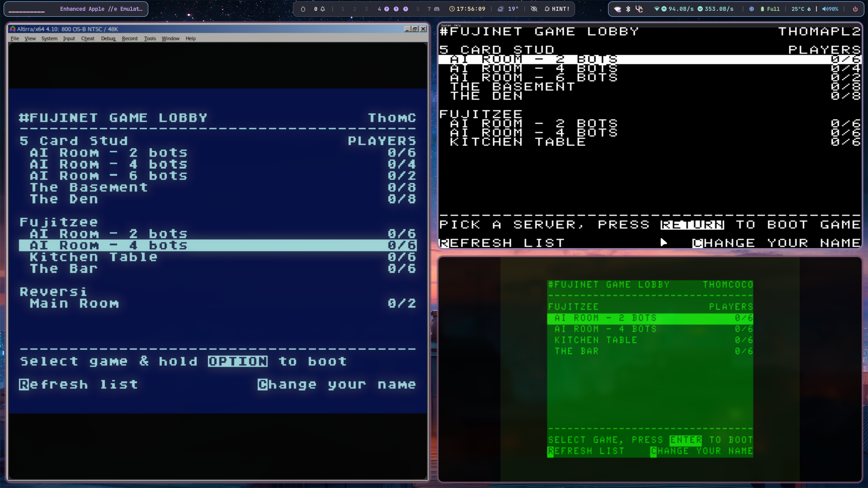Click the red power icon in top bar
The height and width of the screenshot is (488, 868).
coord(855,9)
